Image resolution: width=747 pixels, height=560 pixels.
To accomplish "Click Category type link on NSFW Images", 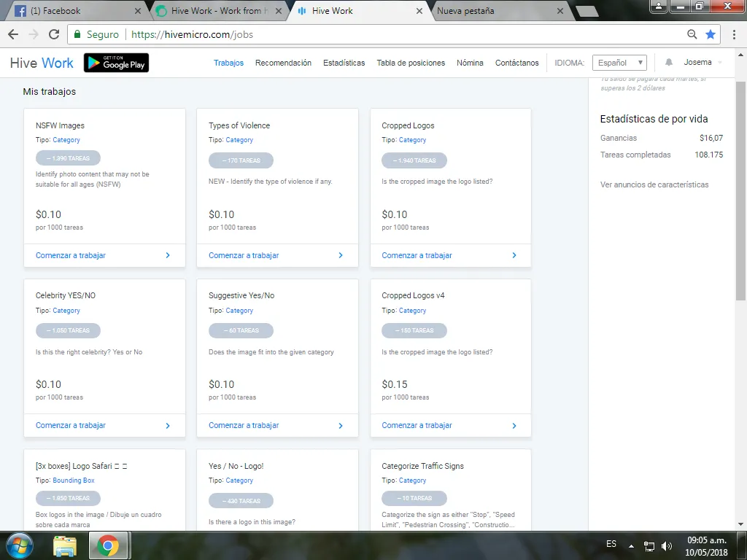I will tap(66, 140).
